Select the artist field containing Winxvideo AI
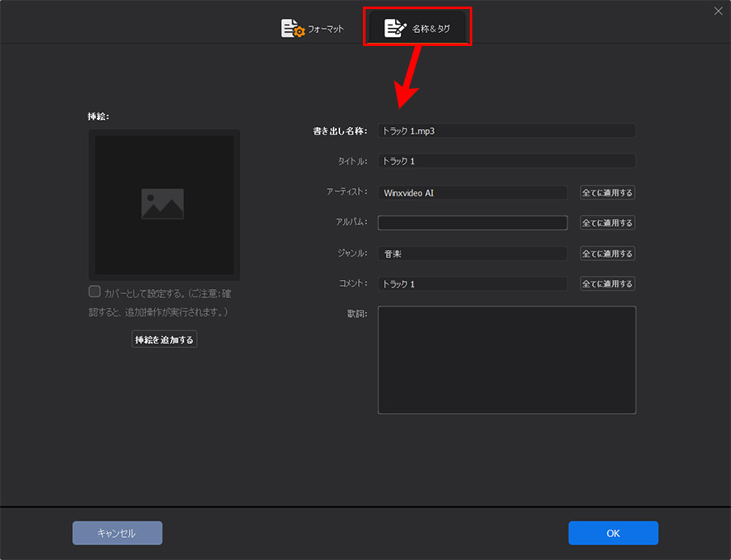 (472, 192)
